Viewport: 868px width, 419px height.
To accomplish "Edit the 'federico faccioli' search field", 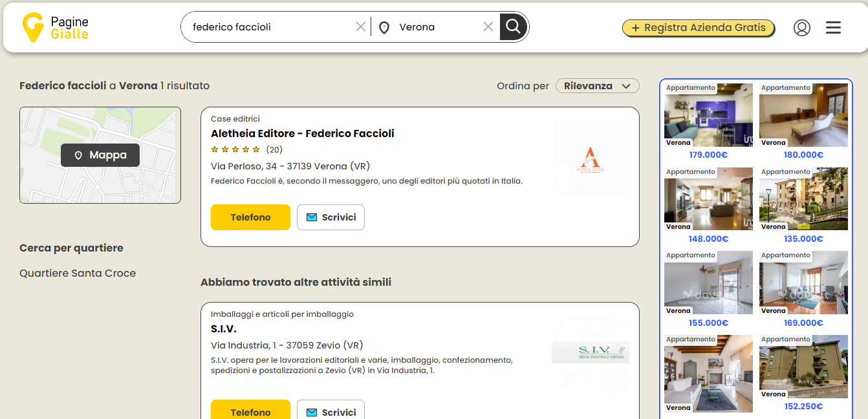I will pos(272,27).
